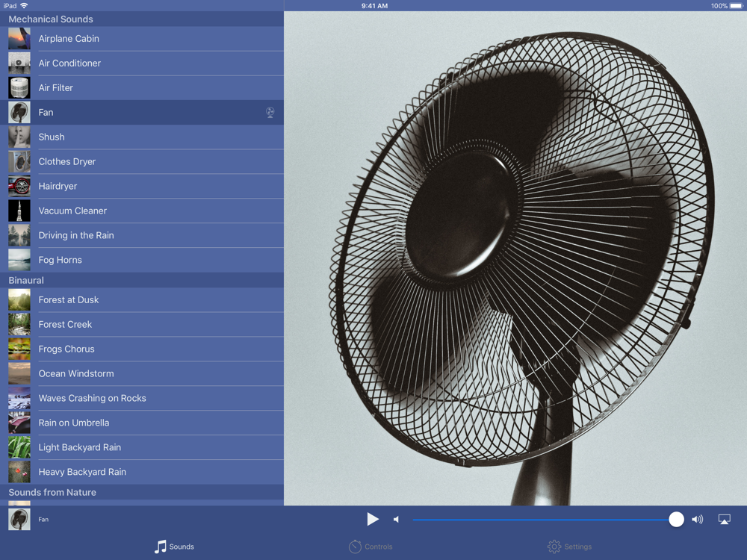
Task: Choose Waves Crashing on Rocks
Action: 92,398
